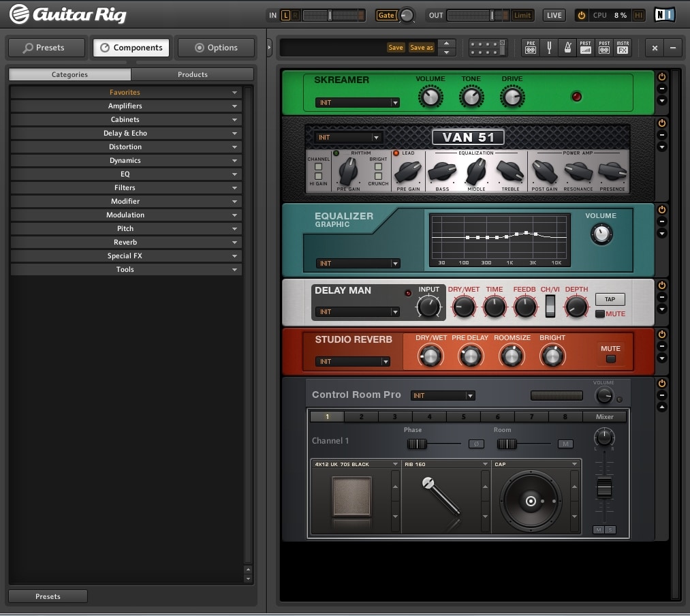Select the Products tab
The height and width of the screenshot is (616, 690).
[x=192, y=74]
